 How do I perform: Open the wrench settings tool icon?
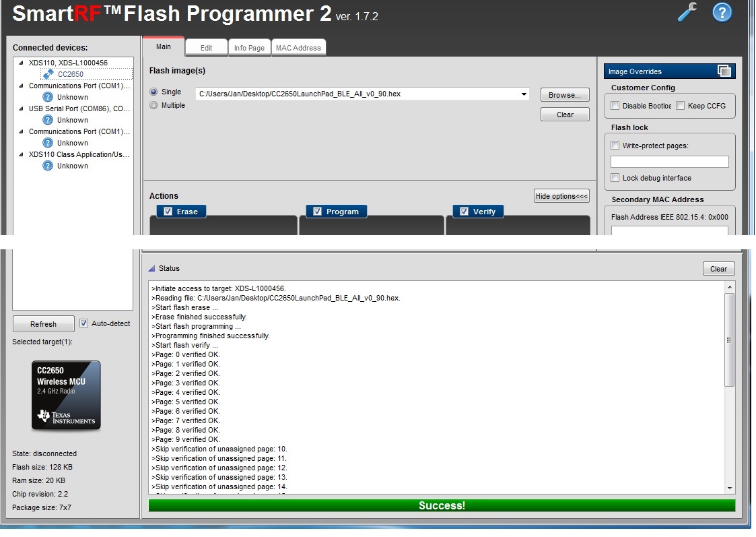(x=687, y=12)
